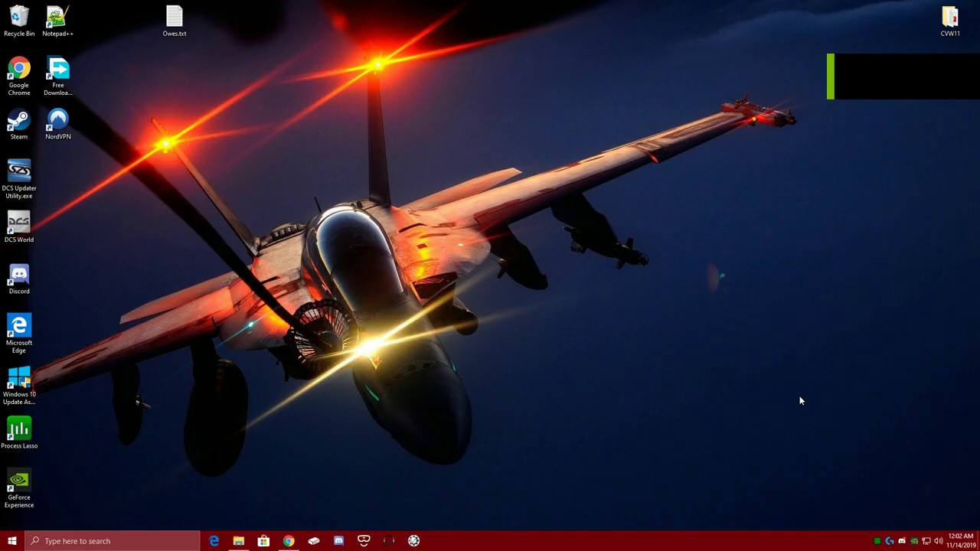Open the Discord system tray icon
The height and width of the screenshot is (551, 980).
pos(902,541)
